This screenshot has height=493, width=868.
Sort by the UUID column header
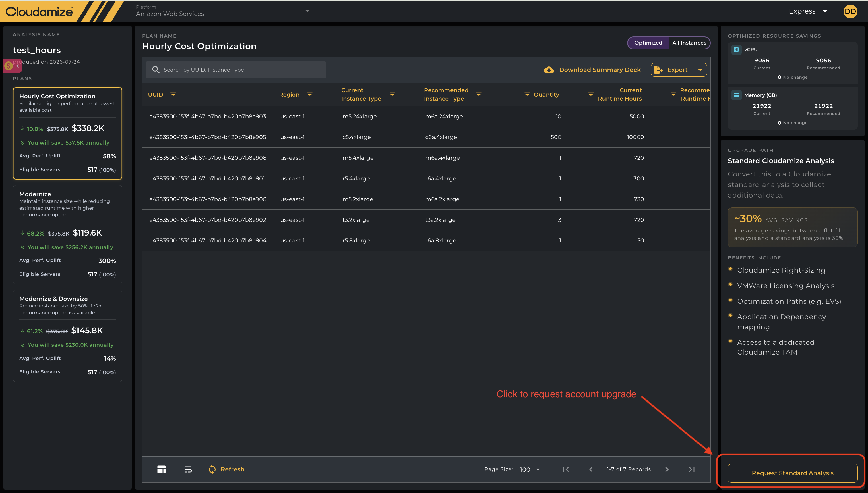pyautogui.click(x=156, y=95)
